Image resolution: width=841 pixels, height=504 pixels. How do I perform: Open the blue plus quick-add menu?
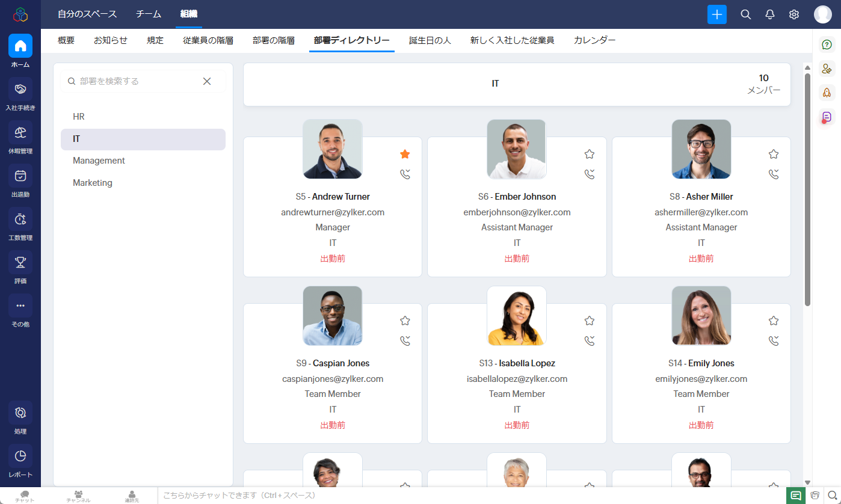716,14
